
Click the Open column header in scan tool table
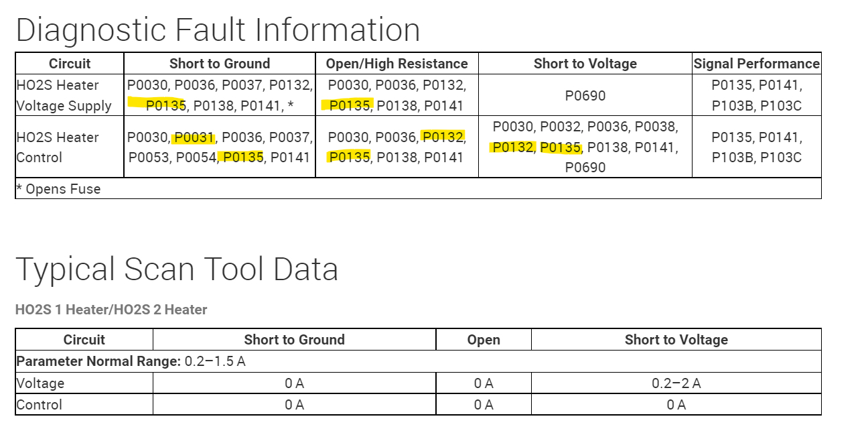pos(483,340)
